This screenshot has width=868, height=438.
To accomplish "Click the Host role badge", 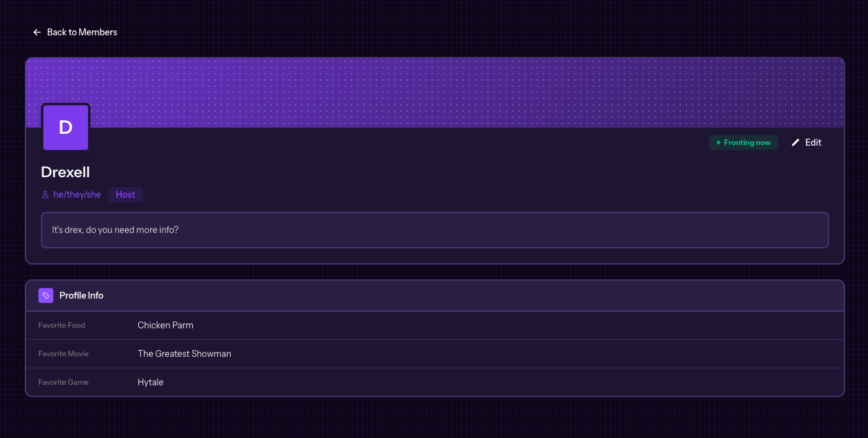I will click(x=125, y=195).
